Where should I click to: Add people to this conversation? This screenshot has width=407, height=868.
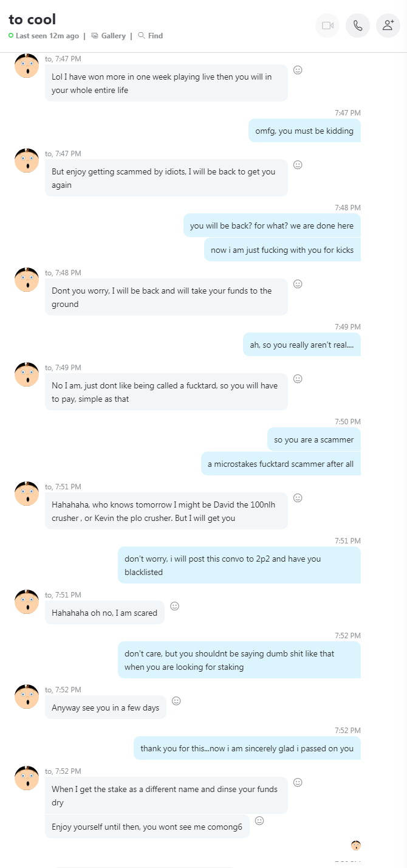pos(388,26)
